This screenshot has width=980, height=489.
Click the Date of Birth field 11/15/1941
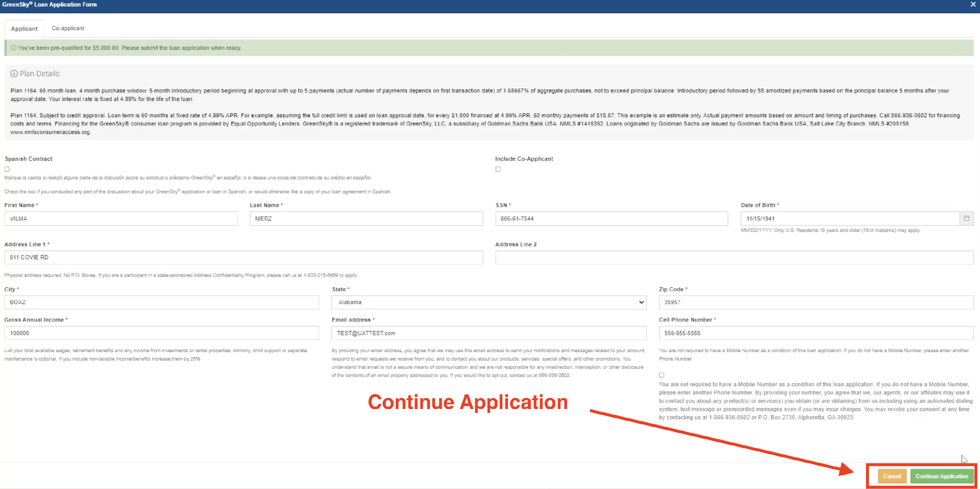point(850,218)
